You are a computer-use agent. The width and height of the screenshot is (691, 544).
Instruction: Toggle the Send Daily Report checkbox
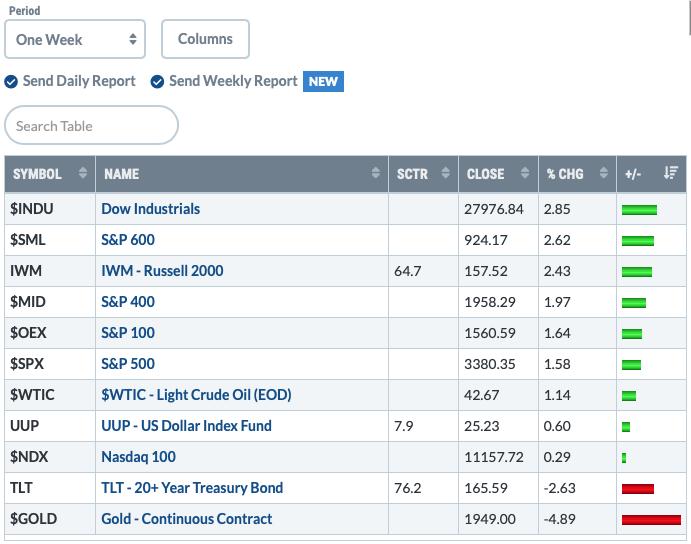(x=11, y=82)
